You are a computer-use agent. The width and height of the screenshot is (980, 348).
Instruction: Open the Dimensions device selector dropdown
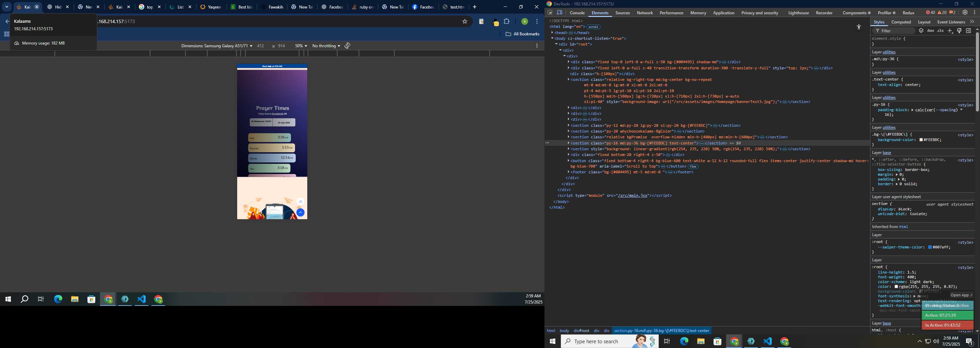click(216, 46)
